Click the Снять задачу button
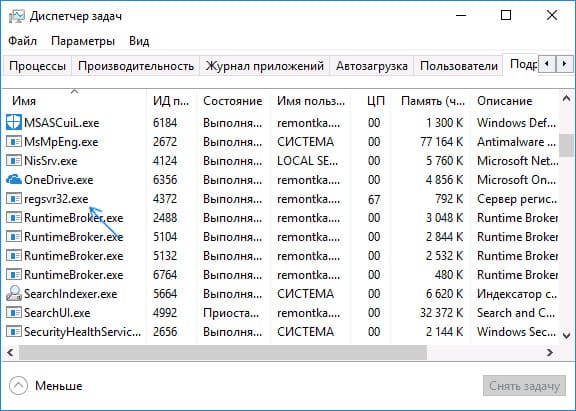This screenshot has width=576, height=411. click(x=524, y=386)
